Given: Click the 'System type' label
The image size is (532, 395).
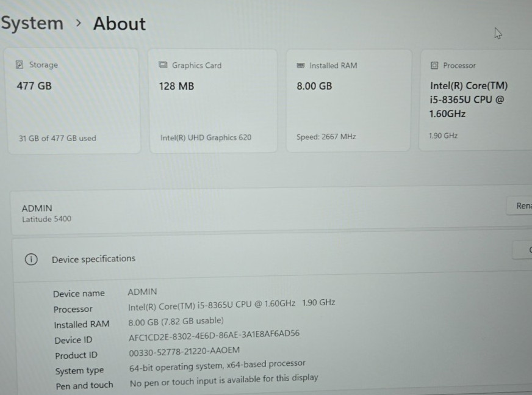Looking at the screenshot, I should coord(79,371).
